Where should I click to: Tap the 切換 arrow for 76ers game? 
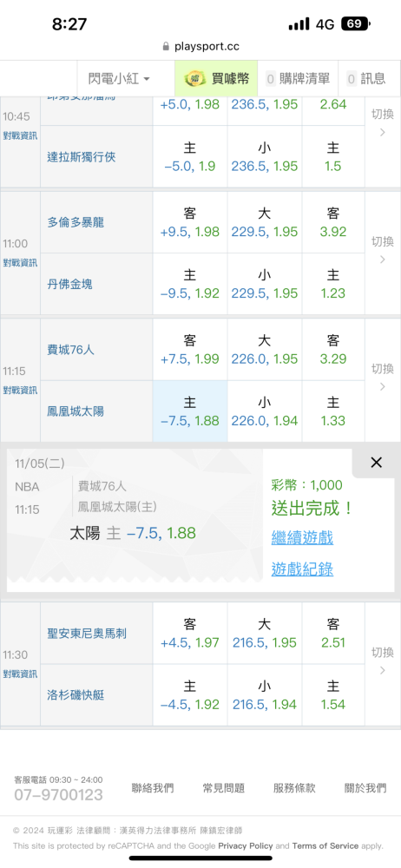[x=383, y=378]
